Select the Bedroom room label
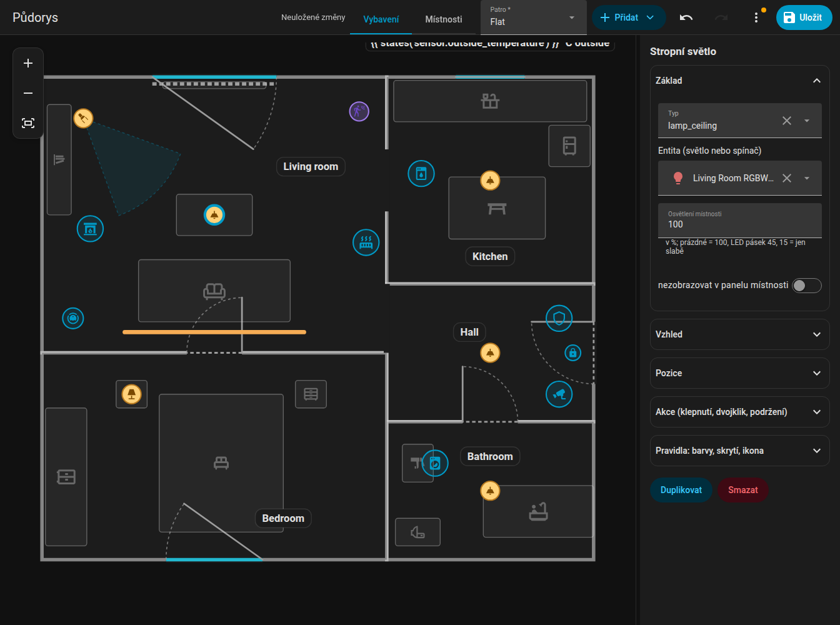Viewport: 840px width, 625px height. pos(283,519)
